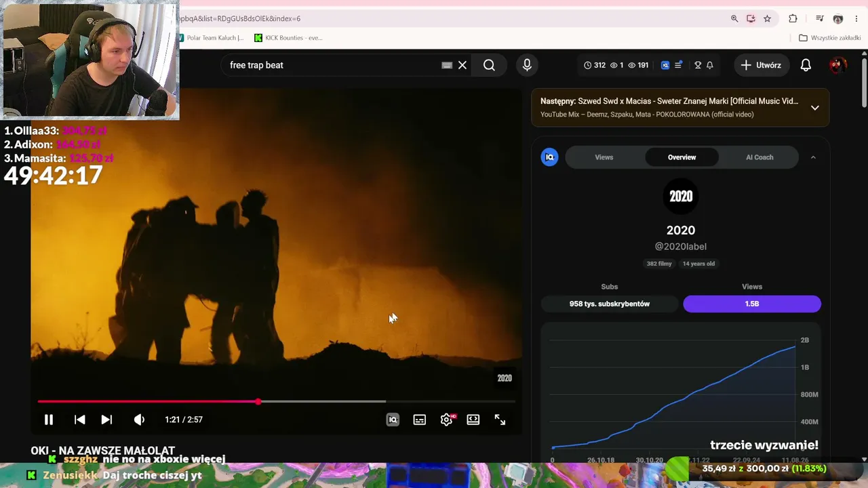Open the vidIQ trophy icon

[698, 65]
